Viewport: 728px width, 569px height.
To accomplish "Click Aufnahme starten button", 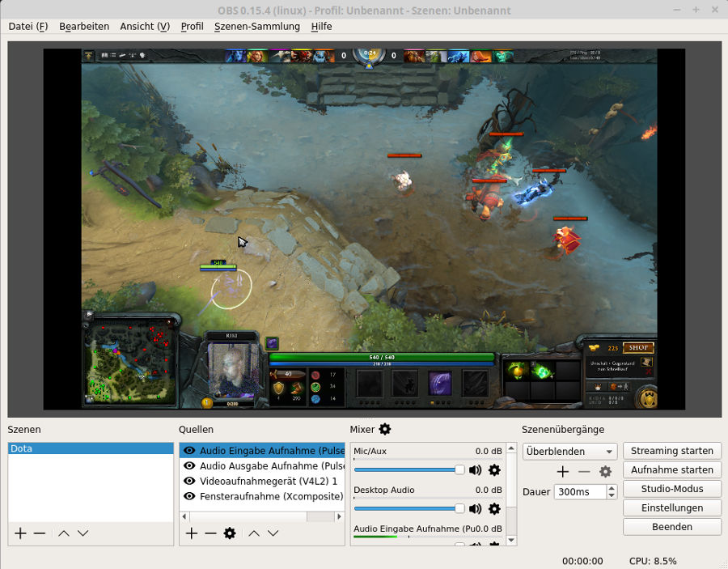I will pos(672,469).
